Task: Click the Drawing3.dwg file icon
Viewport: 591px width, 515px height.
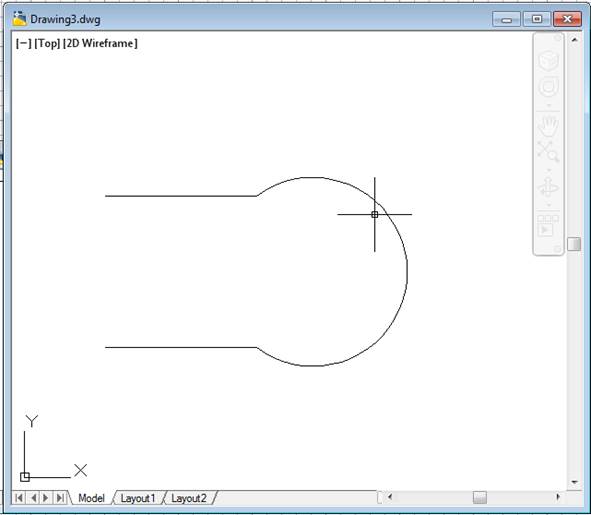Action: [19, 18]
